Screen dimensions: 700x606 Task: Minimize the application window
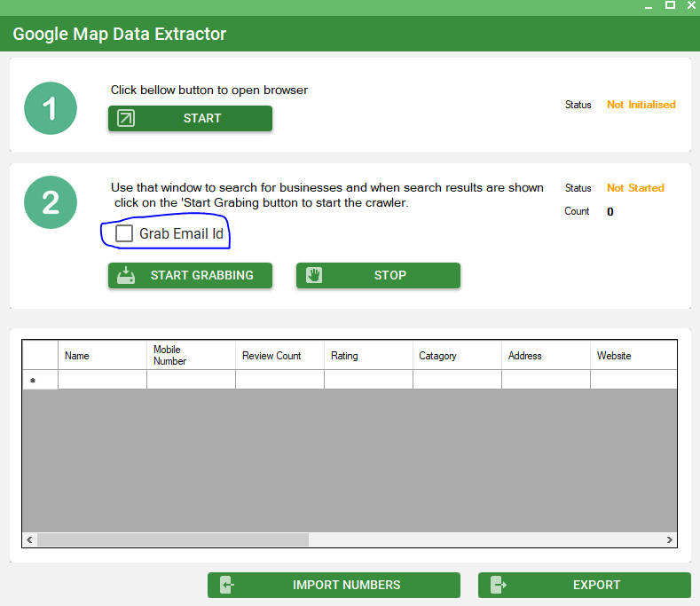649,6
